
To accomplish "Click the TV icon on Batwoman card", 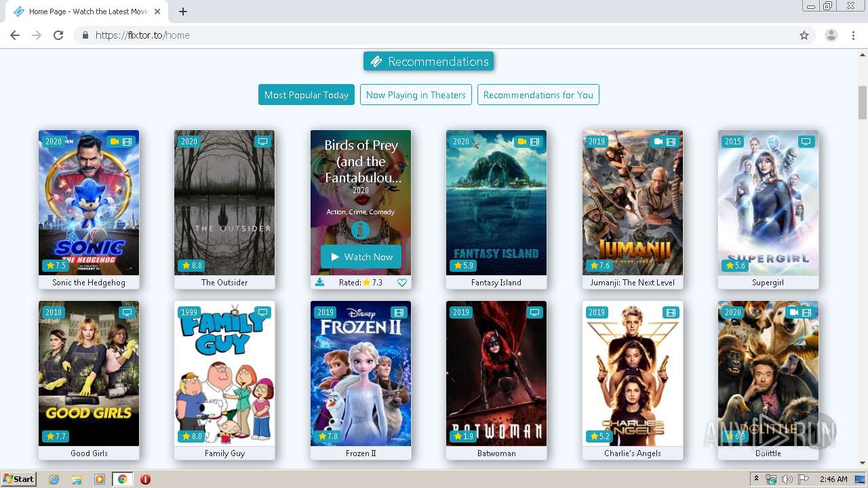I will (x=534, y=312).
